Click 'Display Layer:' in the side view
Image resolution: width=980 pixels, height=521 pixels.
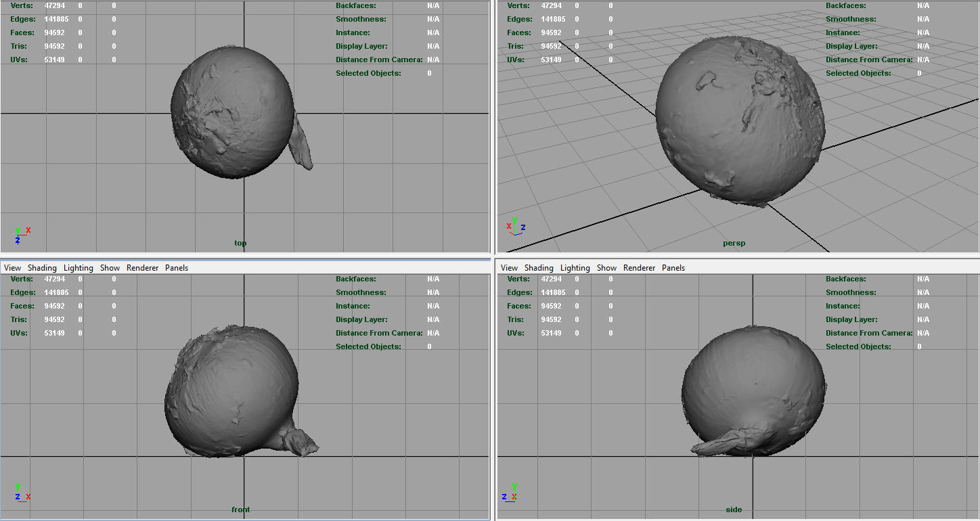click(x=851, y=319)
